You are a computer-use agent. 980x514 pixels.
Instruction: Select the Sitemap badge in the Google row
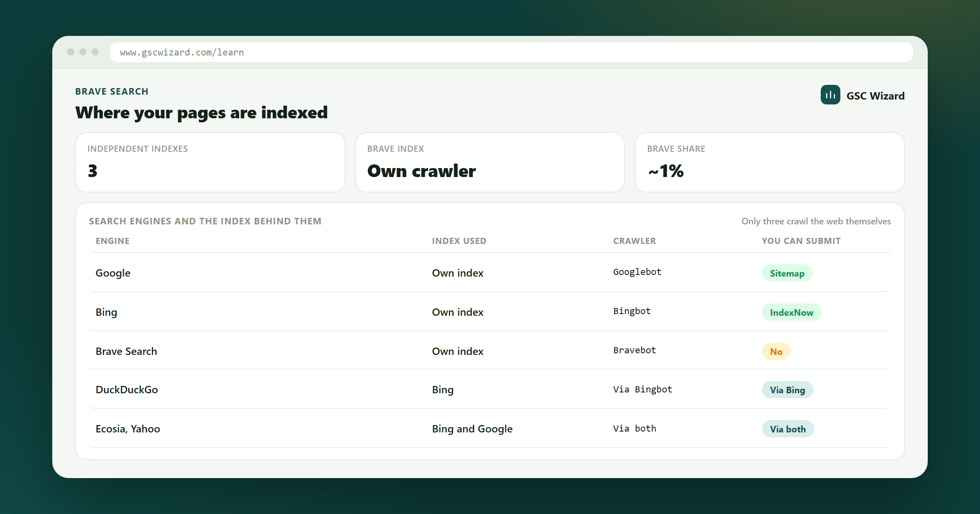(x=787, y=273)
